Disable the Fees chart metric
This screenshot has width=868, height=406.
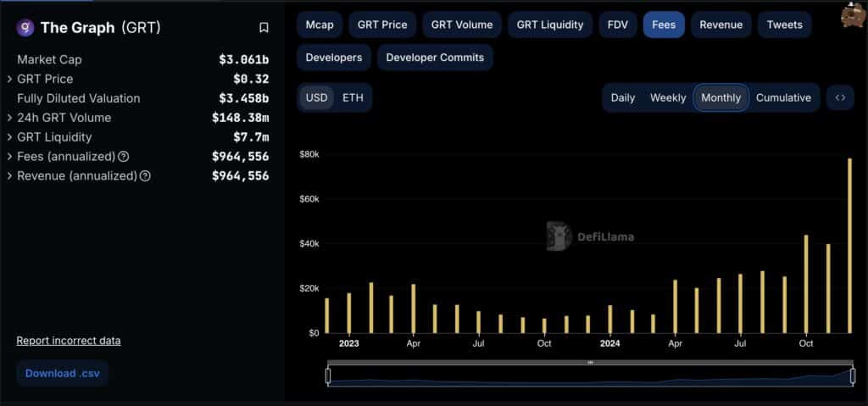(664, 25)
